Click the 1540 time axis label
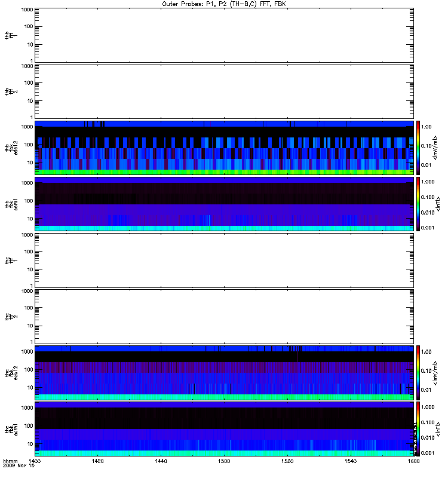This screenshot has width=448, height=478. [351, 461]
